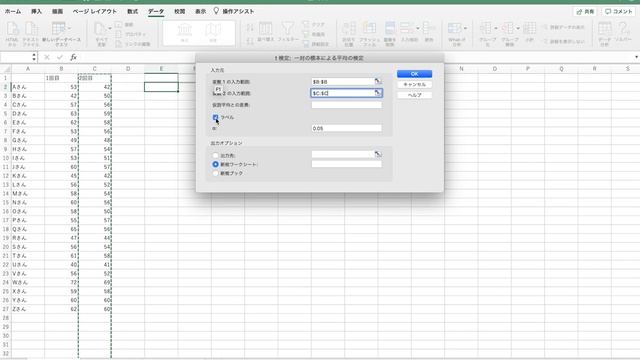This screenshot has height=360, width=640.
Task: Click the Refresh All icon
Action: pos(100,29)
